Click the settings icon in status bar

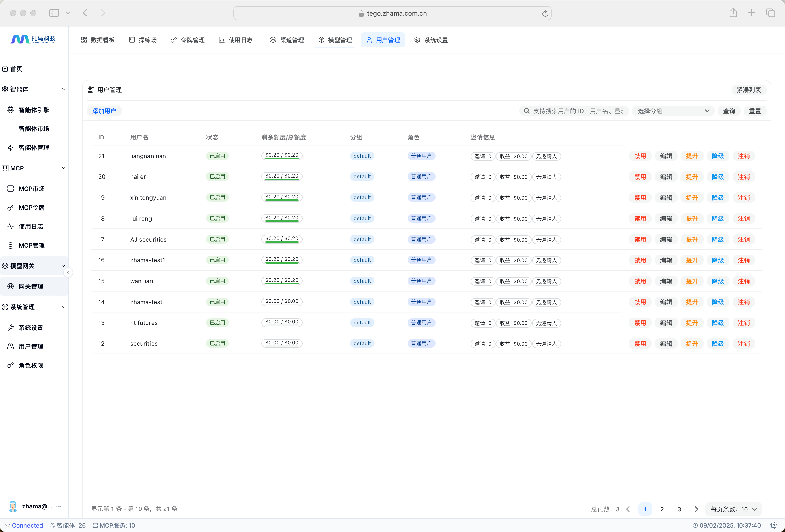[773, 525]
